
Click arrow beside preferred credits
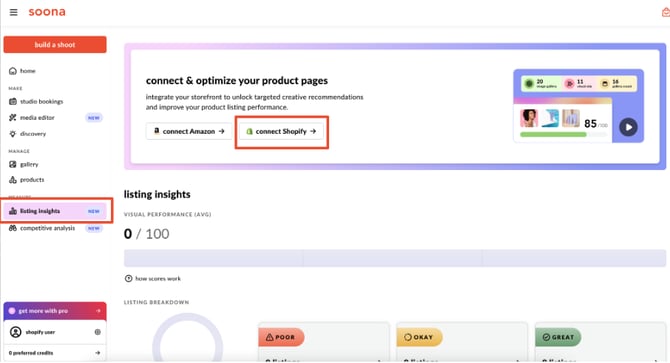98,353
